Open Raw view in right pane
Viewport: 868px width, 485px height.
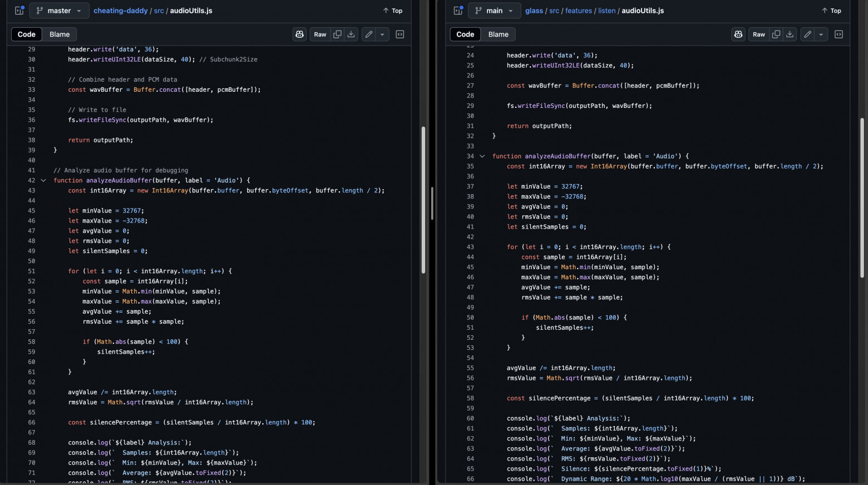[759, 34]
